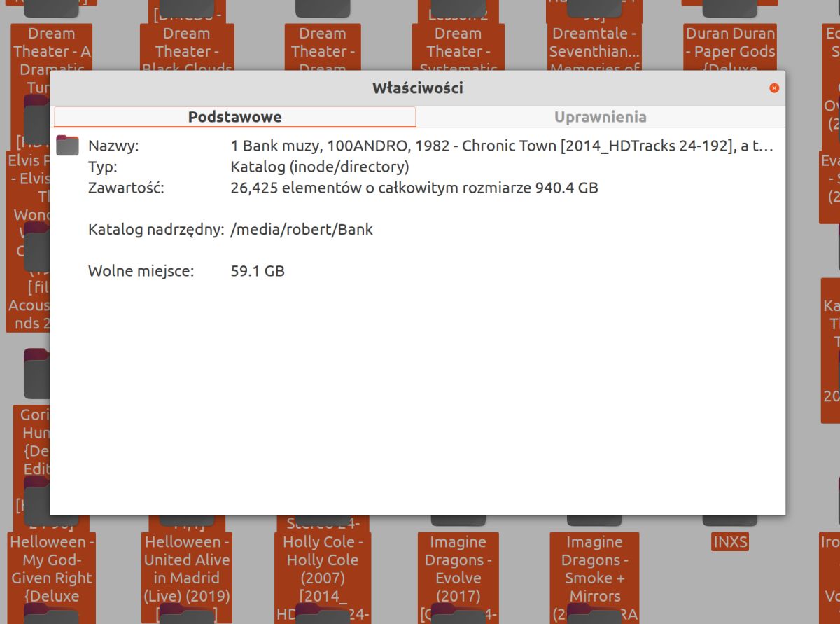Viewport: 840px width, 624px height.
Task: Click the folder icon beside Nazwy
Action: coord(68,145)
